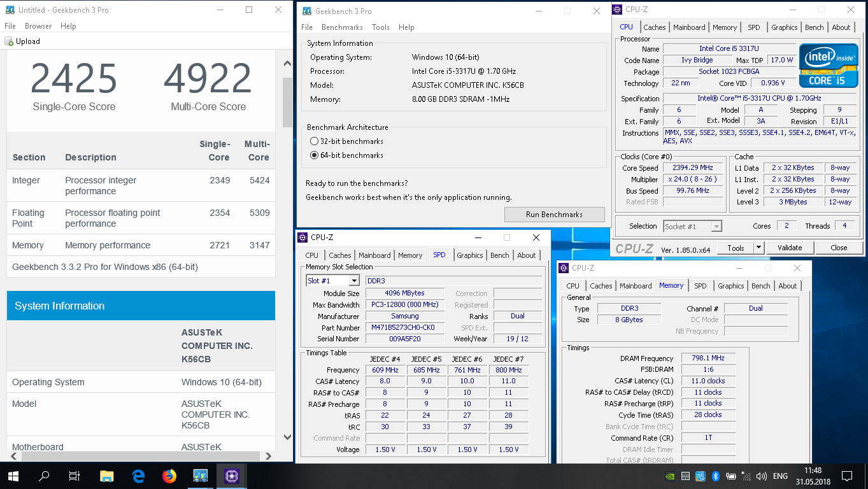Click Code Name value Ivy Bridge
This screenshot has width=868, height=489.
click(x=697, y=60)
